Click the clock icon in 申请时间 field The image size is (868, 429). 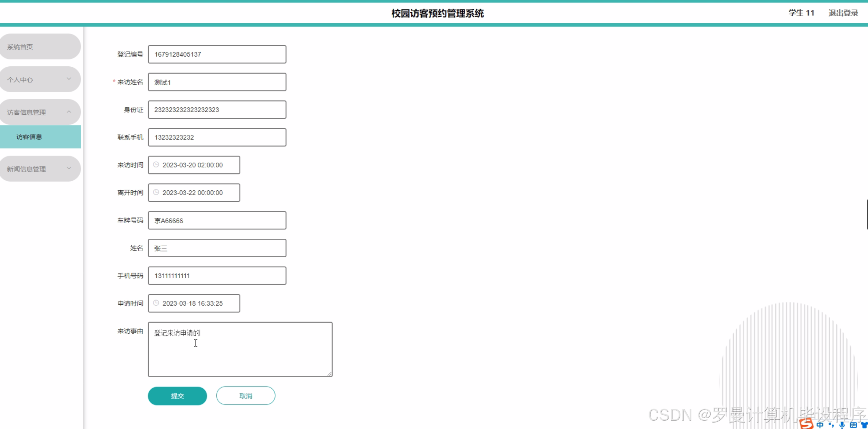coord(156,303)
